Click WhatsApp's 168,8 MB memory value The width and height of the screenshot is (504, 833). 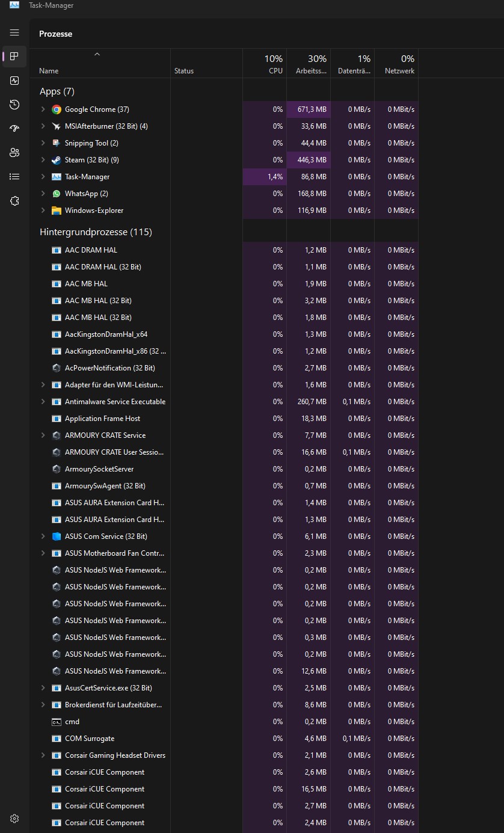pyautogui.click(x=312, y=194)
